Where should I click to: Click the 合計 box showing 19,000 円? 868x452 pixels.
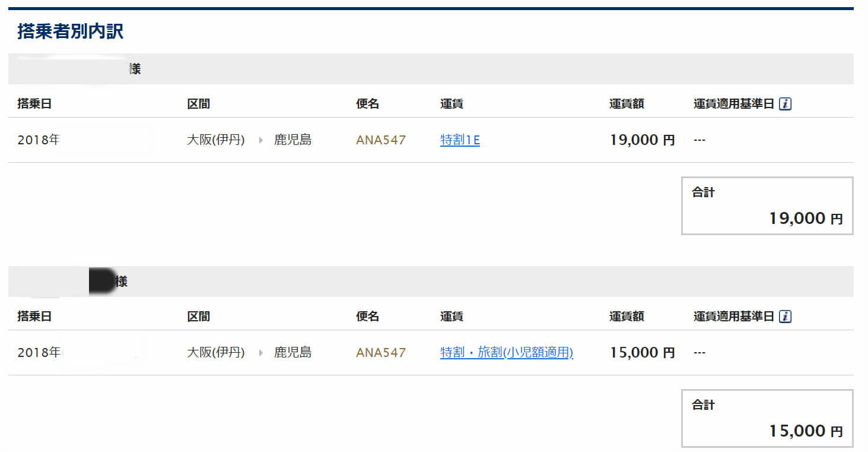click(x=767, y=206)
